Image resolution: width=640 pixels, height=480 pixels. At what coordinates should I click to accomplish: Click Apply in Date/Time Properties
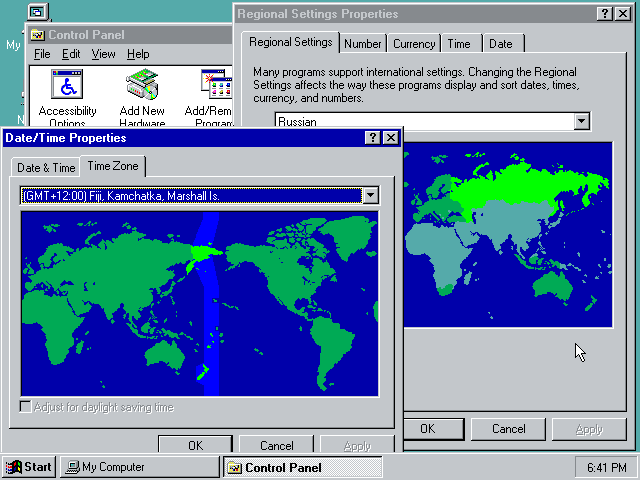[x=357, y=444]
